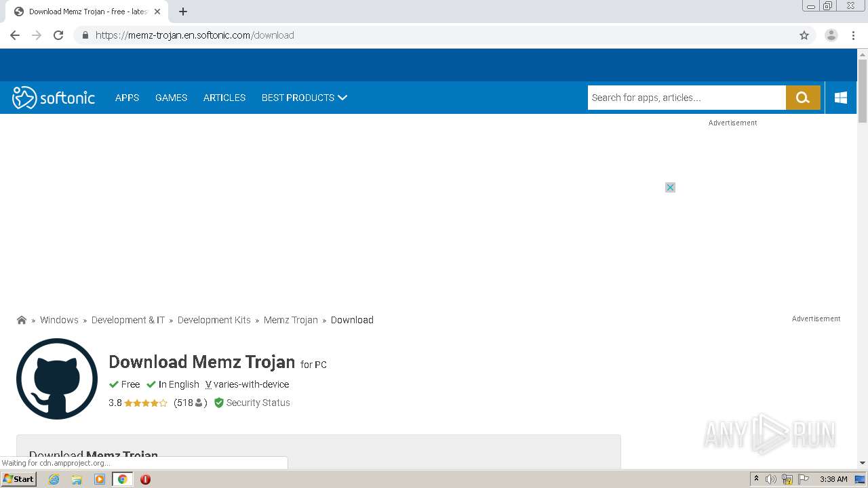The width and height of the screenshot is (868, 488).
Task: Show hidden tray icons arrow
Action: point(756,479)
